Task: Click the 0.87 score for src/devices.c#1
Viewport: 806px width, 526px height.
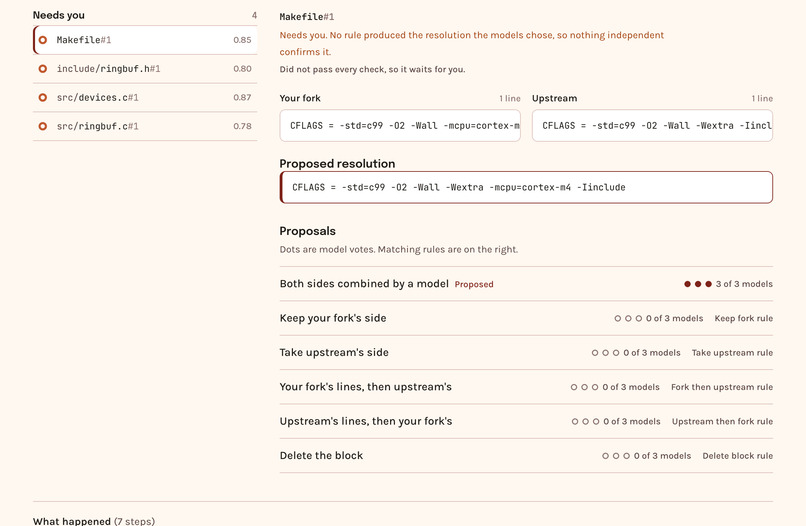Action: tap(242, 97)
